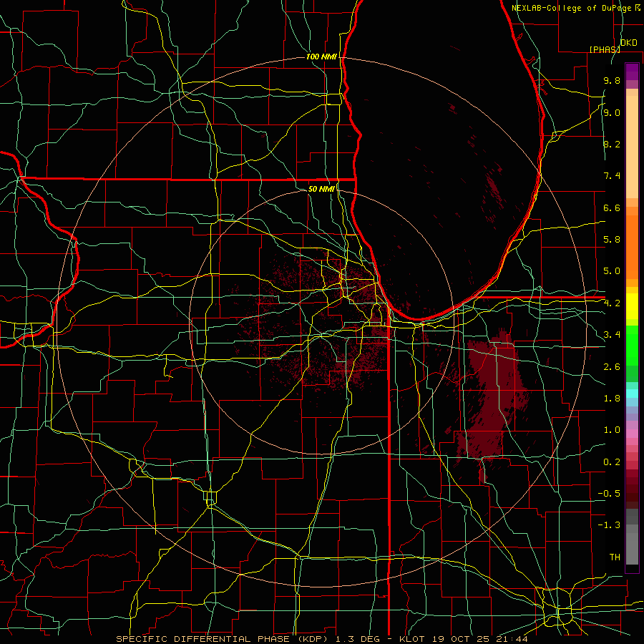
Task: Click the 5.0 scale value
Action: click(x=612, y=271)
